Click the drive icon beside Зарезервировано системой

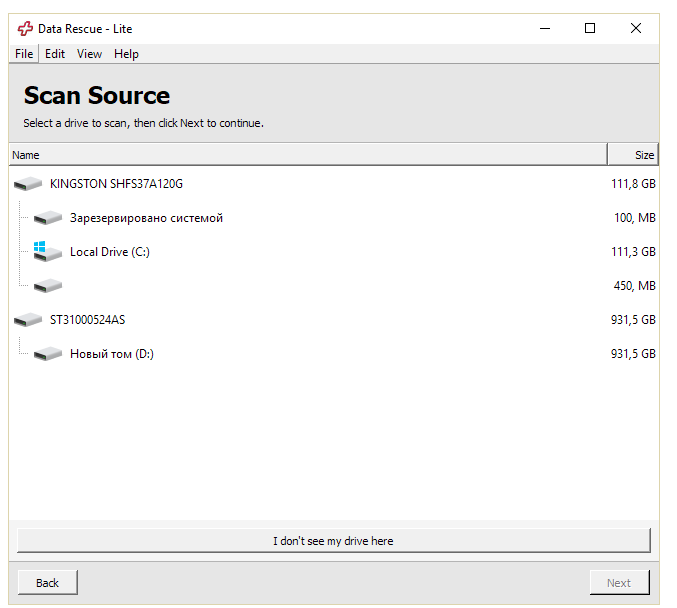point(48,218)
